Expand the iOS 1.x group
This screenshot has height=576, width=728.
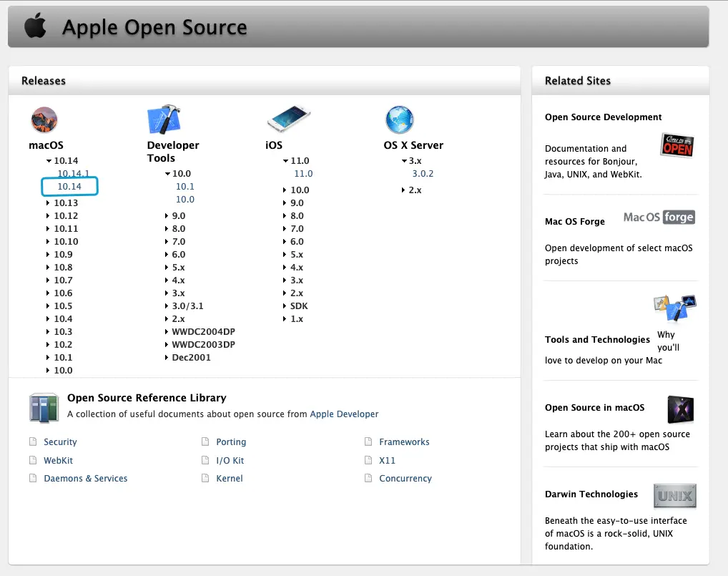coord(285,318)
